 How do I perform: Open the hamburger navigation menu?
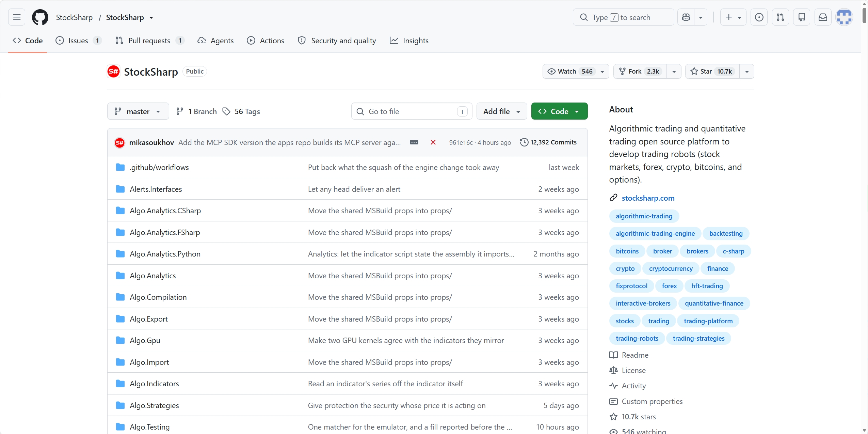17,17
